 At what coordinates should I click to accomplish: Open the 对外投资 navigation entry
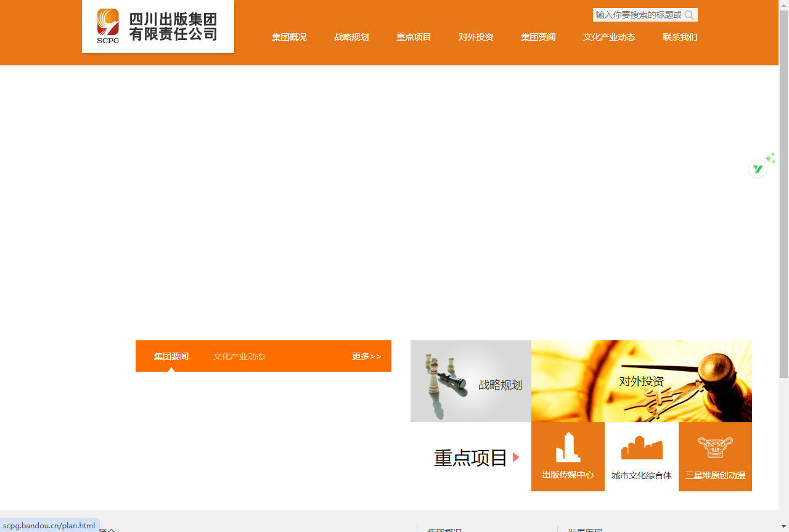coord(475,37)
